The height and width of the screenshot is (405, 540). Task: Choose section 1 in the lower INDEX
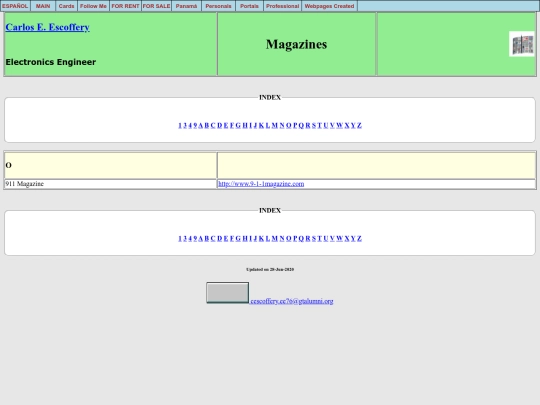[x=180, y=238]
